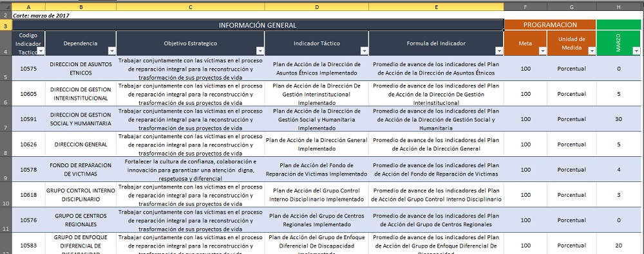Open the Formula del Indicador filter dropdown

[499, 51]
